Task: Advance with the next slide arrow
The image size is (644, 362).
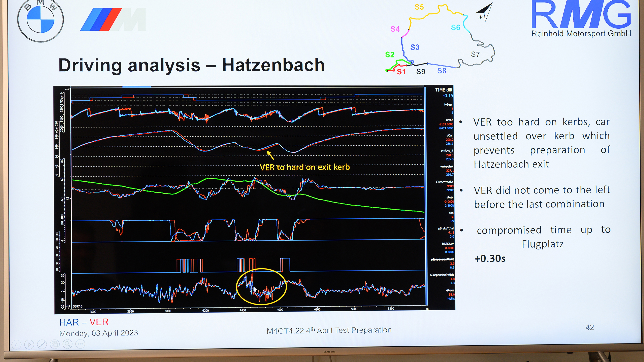Action: (29, 345)
